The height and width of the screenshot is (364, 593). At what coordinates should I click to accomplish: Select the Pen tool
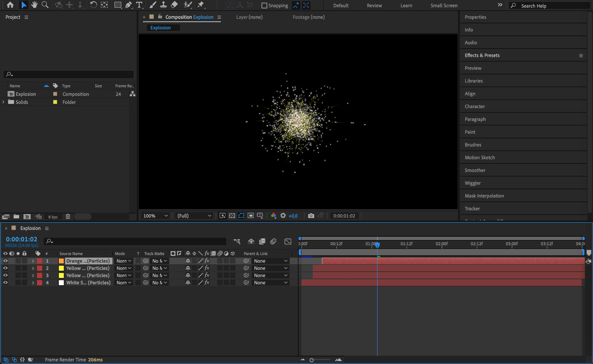pos(128,5)
